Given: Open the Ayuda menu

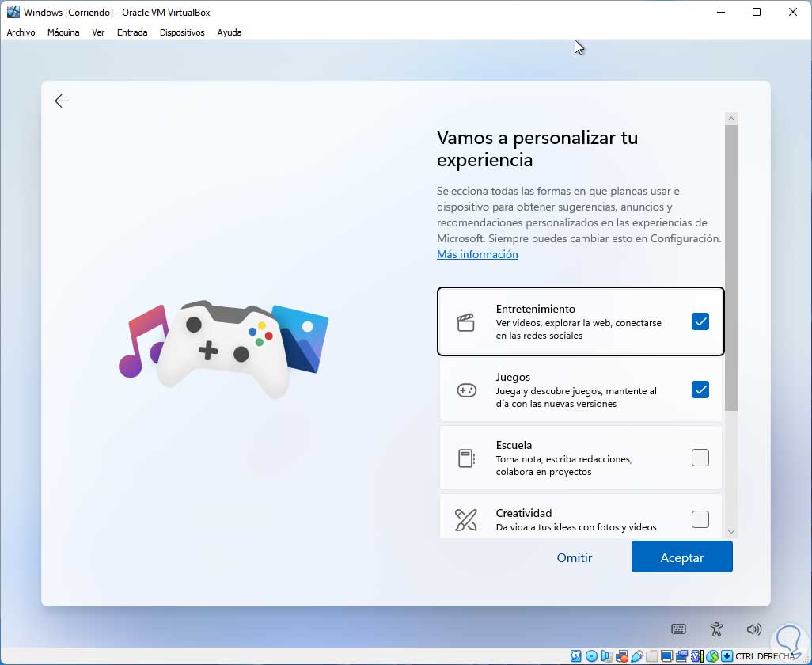Looking at the screenshot, I should [x=230, y=32].
